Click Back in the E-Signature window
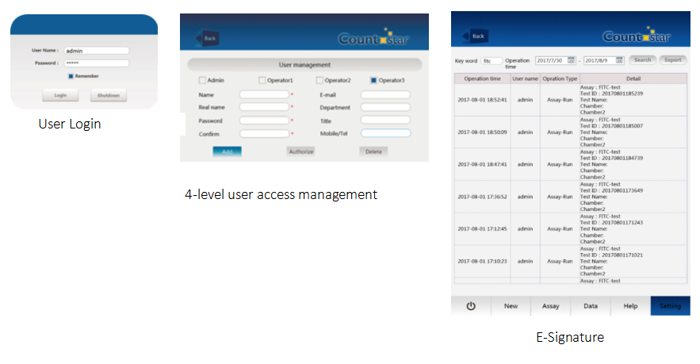The width and height of the screenshot is (700, 364). pos(476,36)
